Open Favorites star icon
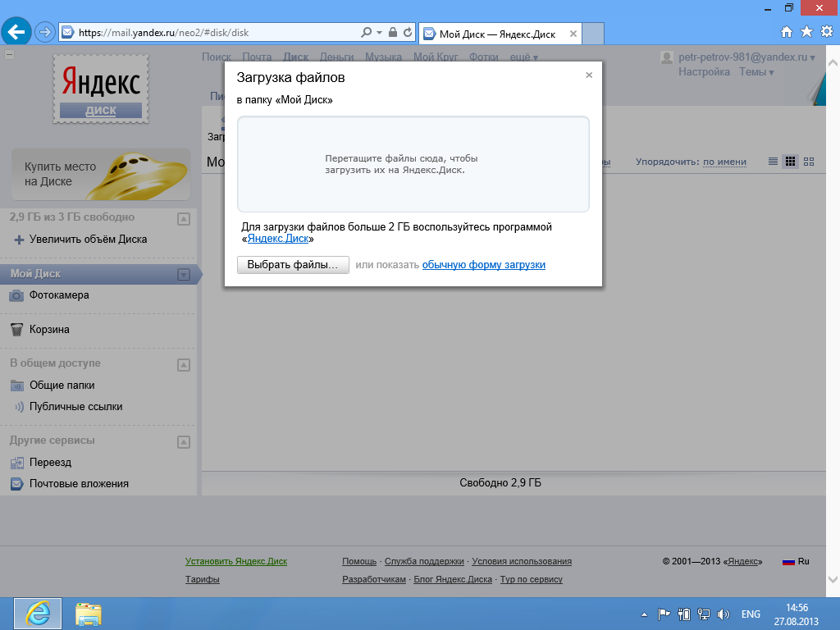This screenshot has width=840, height=630. click(806, 32)
